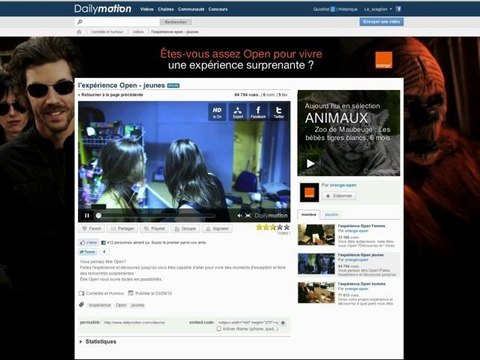Click the Export icon on the video
The height and width of the screenshot is (360, 480).
click(238, 112)
